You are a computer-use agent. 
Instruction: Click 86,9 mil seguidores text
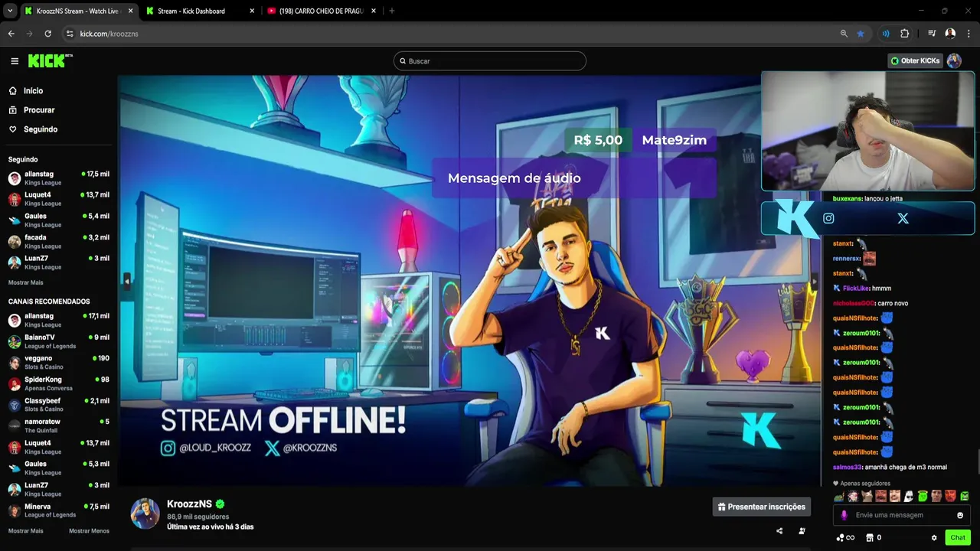click(199, 517)
